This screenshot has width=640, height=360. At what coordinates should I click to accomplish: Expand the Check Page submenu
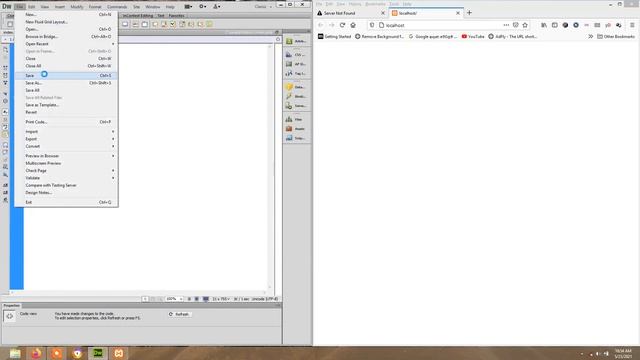[x=67, y=171]
